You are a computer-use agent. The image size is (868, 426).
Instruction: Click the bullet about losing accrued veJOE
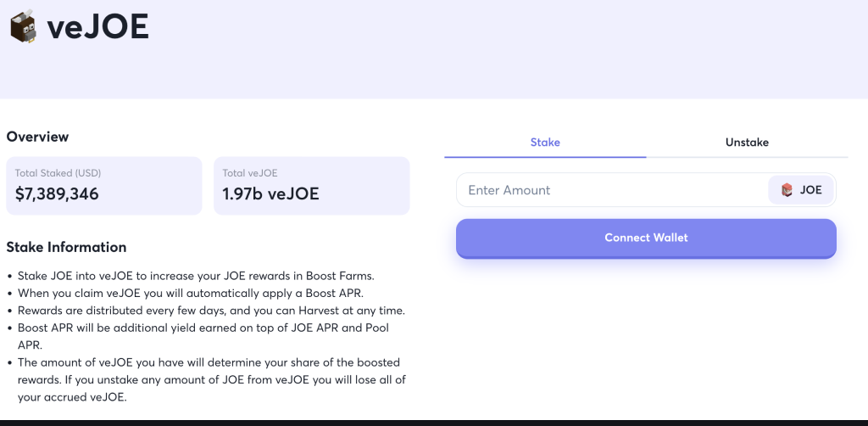pyautogui.click(x=212, y=379)
